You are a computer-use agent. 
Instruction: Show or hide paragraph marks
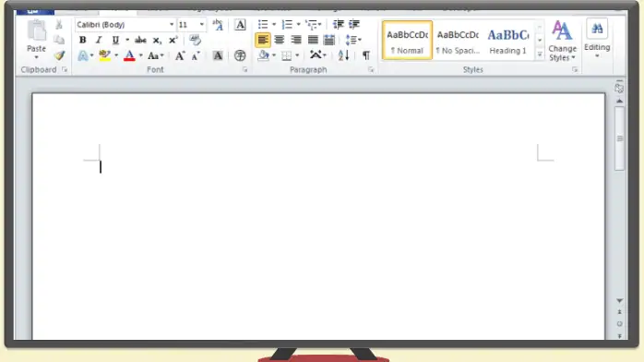[x=366, y=55]
